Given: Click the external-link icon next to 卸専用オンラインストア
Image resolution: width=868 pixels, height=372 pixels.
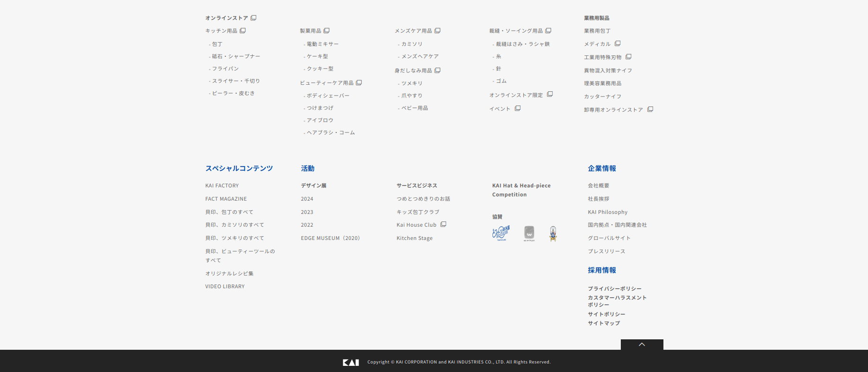Looking at the screenshot, I should 650,109.
